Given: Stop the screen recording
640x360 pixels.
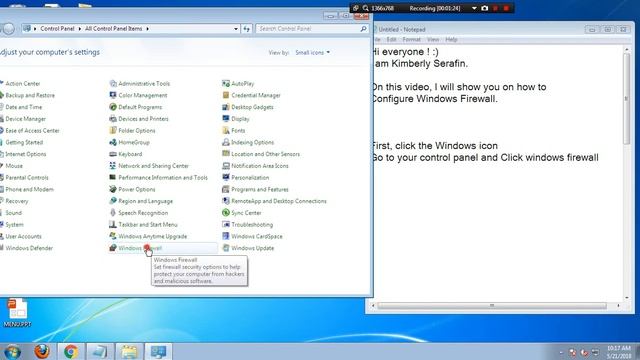Looking at the screenshot, I should tap(506, 8).
